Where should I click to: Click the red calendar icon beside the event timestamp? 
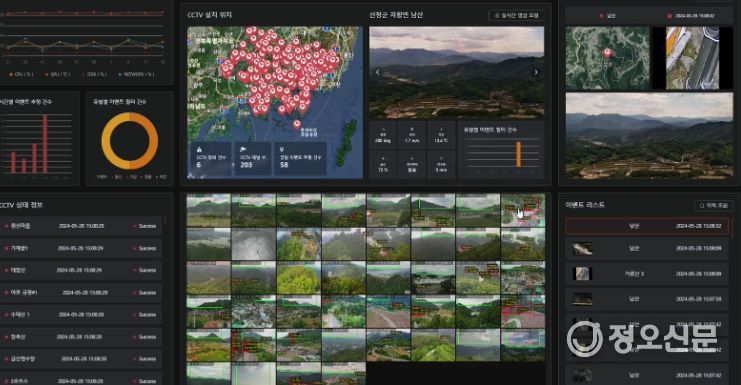669,16
